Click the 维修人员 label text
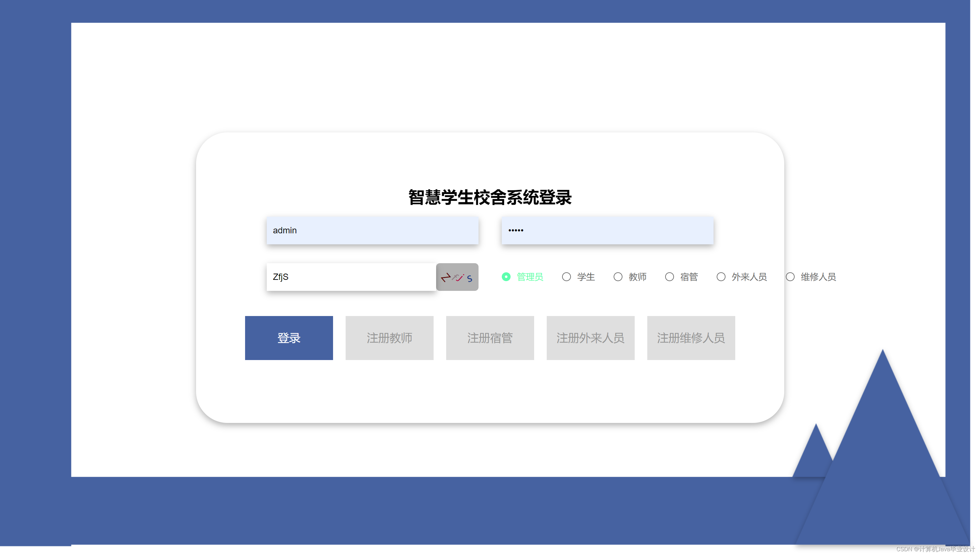The height and width of the screenshot is (555, 980). [818, 277]
